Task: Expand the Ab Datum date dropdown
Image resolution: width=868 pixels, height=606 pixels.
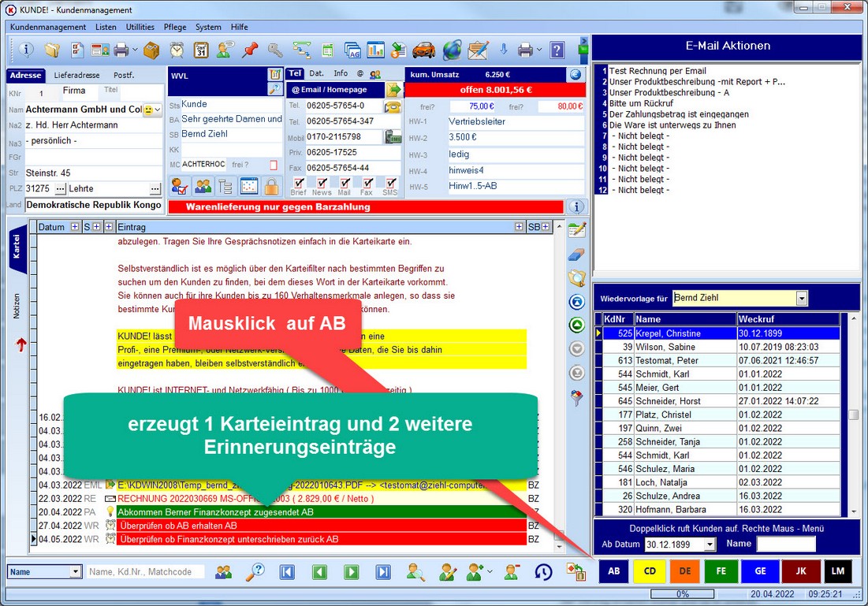Action: (710, 545)
